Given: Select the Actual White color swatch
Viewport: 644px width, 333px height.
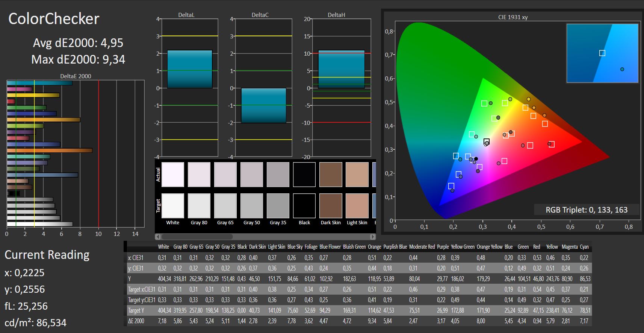Looking at the screenshot, I should tap(172, 175).
